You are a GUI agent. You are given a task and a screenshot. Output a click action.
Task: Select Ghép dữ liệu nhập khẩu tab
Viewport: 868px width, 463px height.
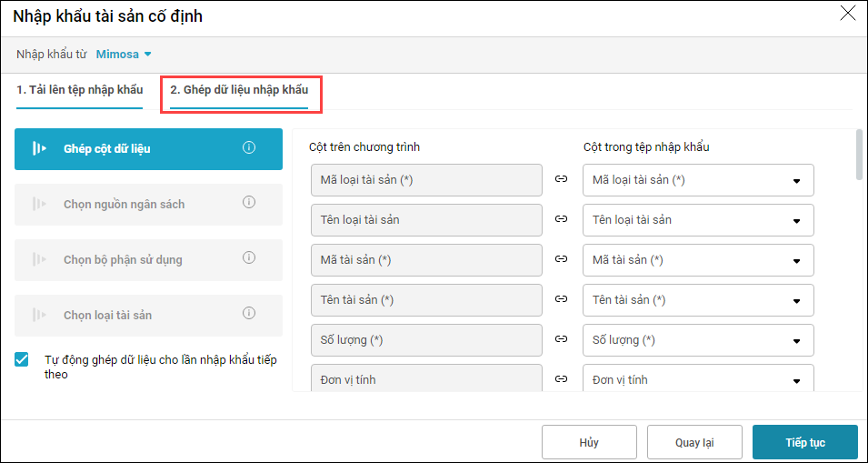click(239, 90)
